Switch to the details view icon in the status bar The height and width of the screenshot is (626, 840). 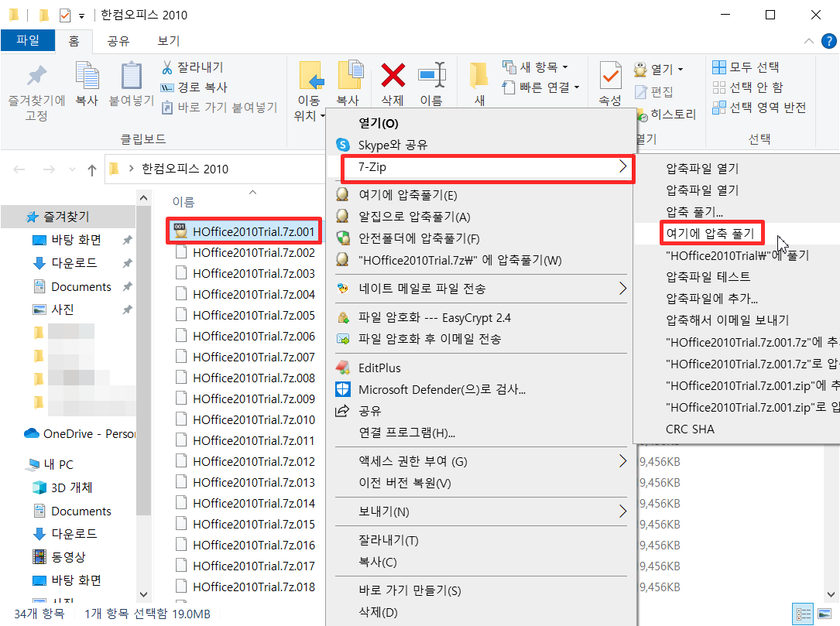tap(804, 614)
